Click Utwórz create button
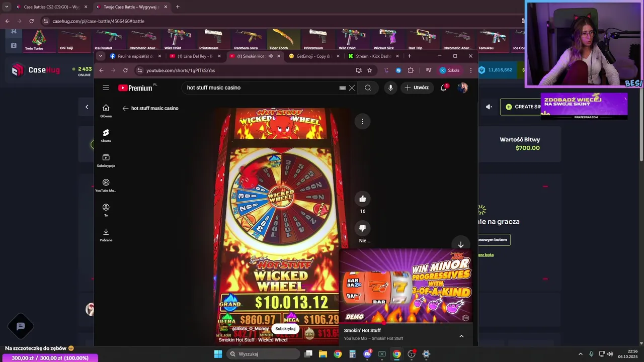This screenshot has height=362, width=644. (x=417, y=87)
